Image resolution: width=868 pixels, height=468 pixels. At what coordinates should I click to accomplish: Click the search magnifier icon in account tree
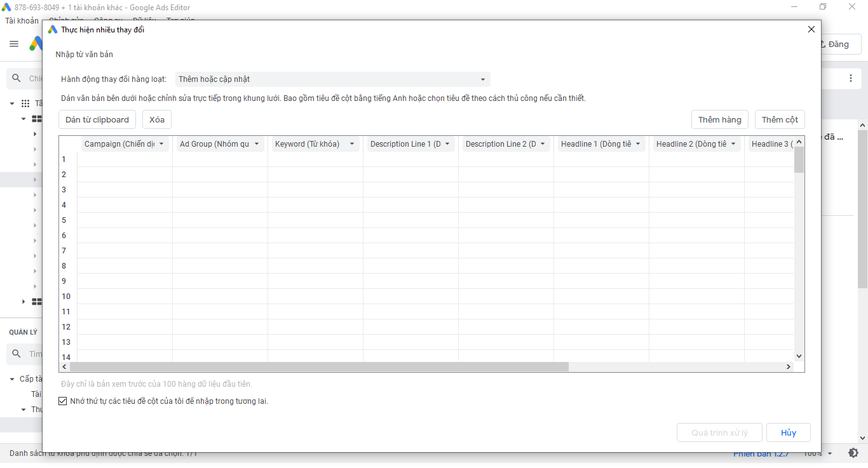coord(17,78)
